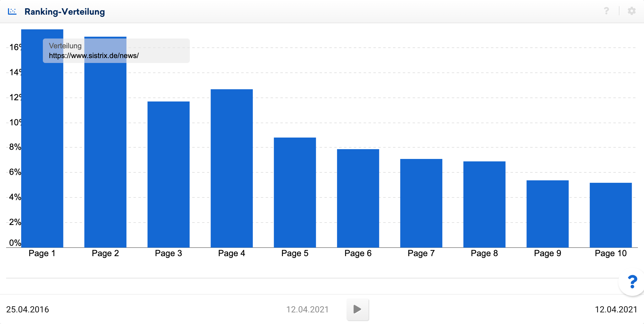Screen dimensions: 644x324
Task: Click the chart icon beside Ranking-Verteilung
Action: pyautogui.click(x=12, y=12)
